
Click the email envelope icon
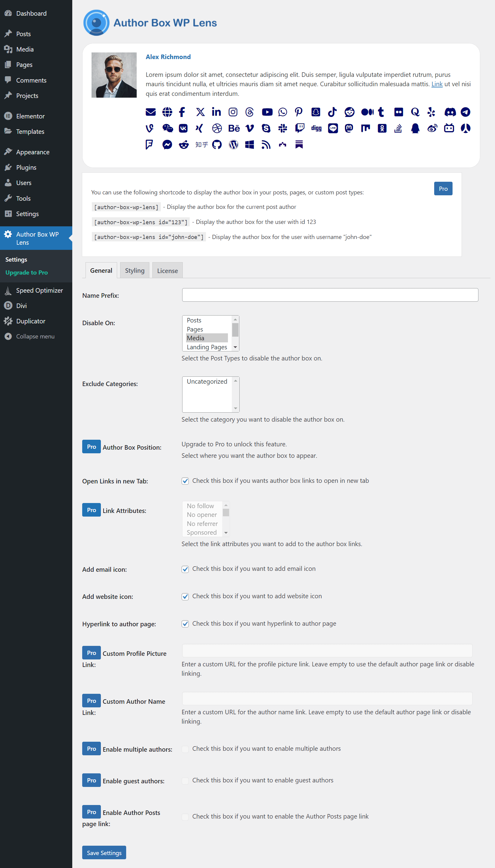tap(150, 112)
